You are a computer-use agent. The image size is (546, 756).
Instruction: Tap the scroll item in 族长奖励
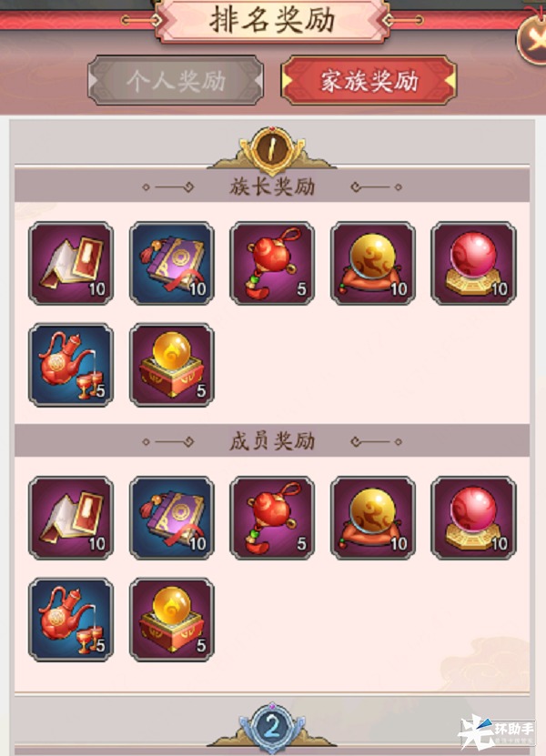(x=71, y=263)
